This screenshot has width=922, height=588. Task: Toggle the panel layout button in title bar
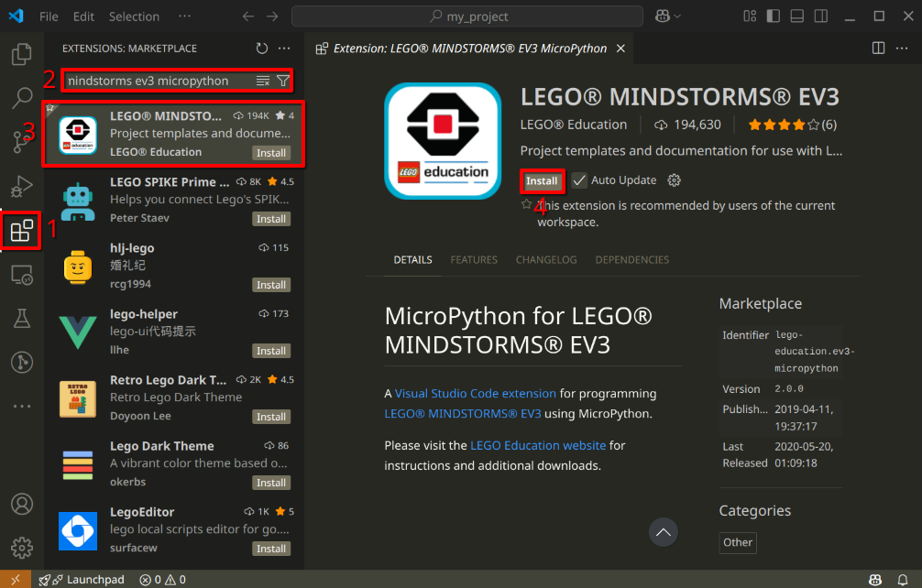click(796, 16)
